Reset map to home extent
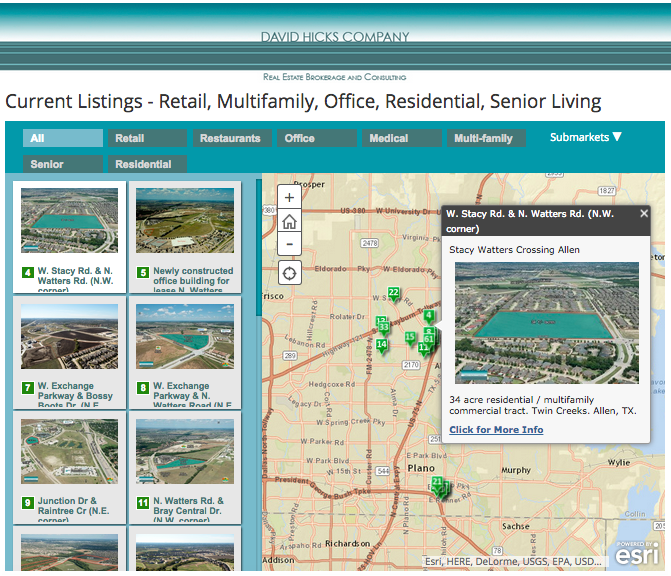671x576 pixels. click(289, 221)
